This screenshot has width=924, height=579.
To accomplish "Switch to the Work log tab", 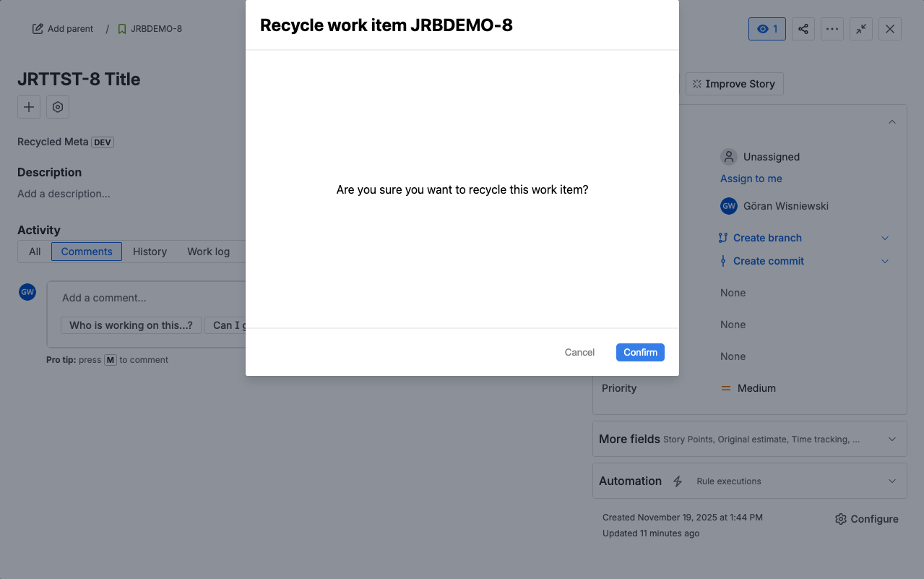I will point(208,252).
